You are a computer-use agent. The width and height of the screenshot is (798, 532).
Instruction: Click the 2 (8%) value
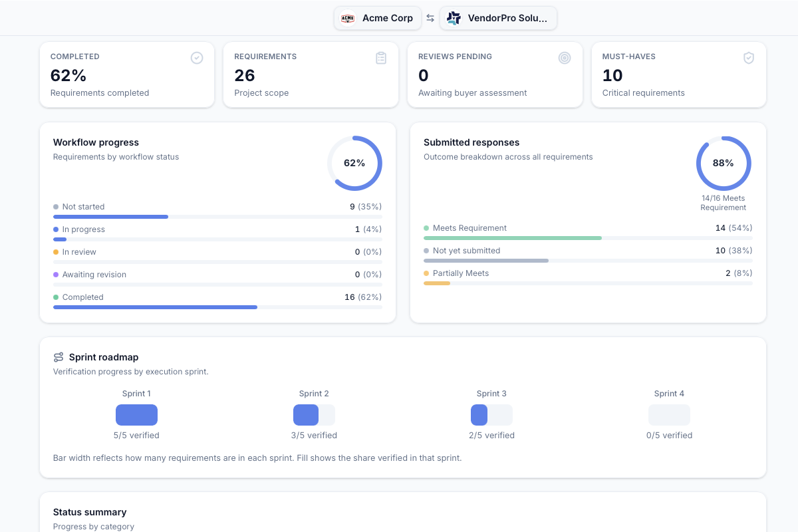point(739,273)
